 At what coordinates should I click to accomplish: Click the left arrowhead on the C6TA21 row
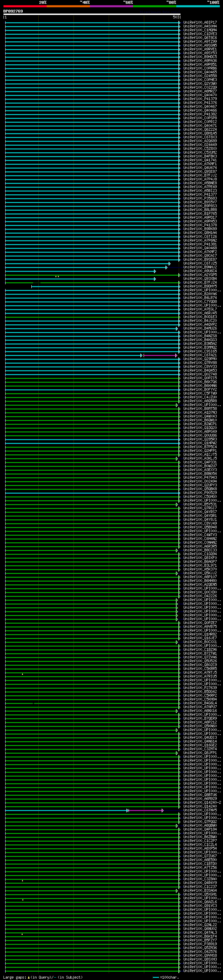tap(141, 355)
